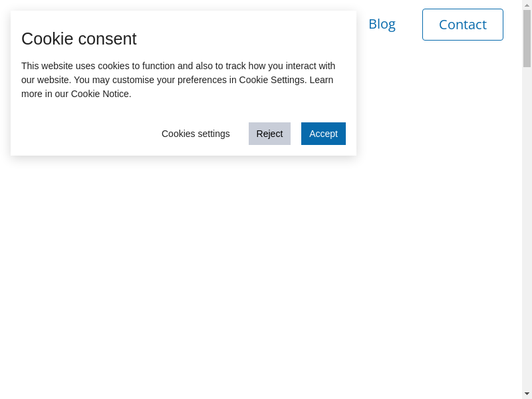Go to the Contact page
Screen dimensions: 532x399
[462, 25]
